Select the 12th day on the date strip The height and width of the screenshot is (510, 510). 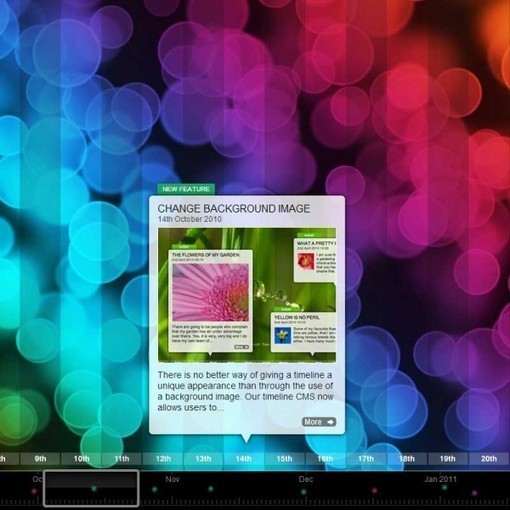click(x=163, y=459)
